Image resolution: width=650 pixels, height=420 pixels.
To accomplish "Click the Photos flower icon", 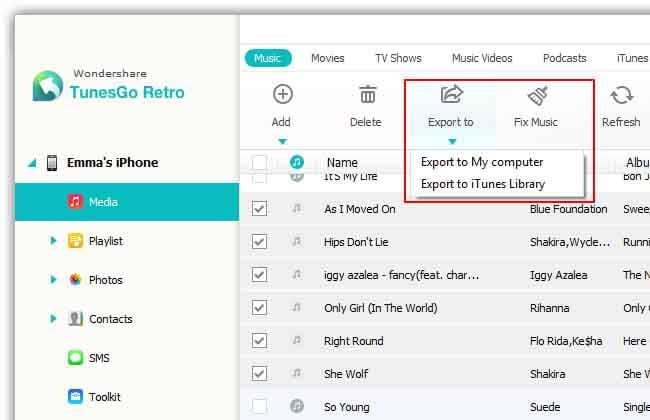I will coord(75,280).
